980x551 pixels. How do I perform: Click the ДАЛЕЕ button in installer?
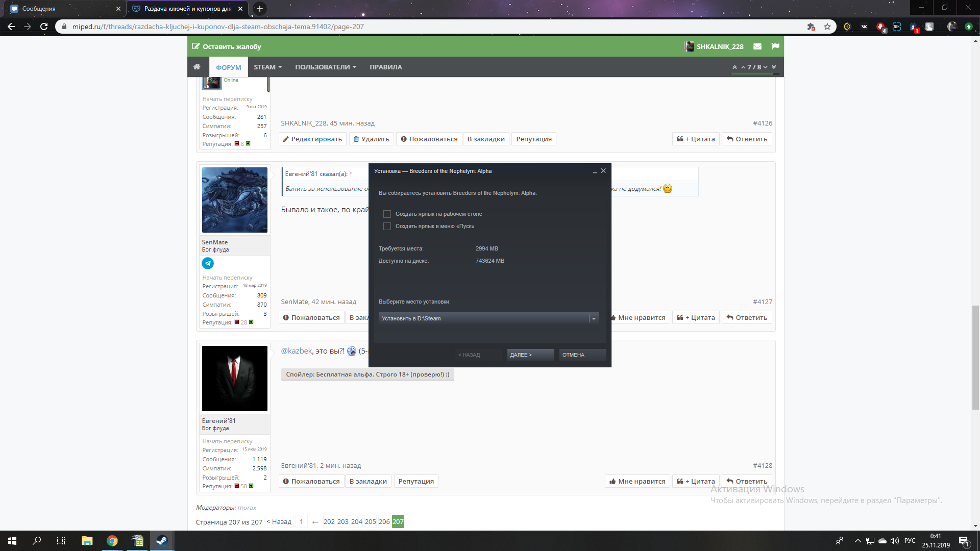coord(530,355)
